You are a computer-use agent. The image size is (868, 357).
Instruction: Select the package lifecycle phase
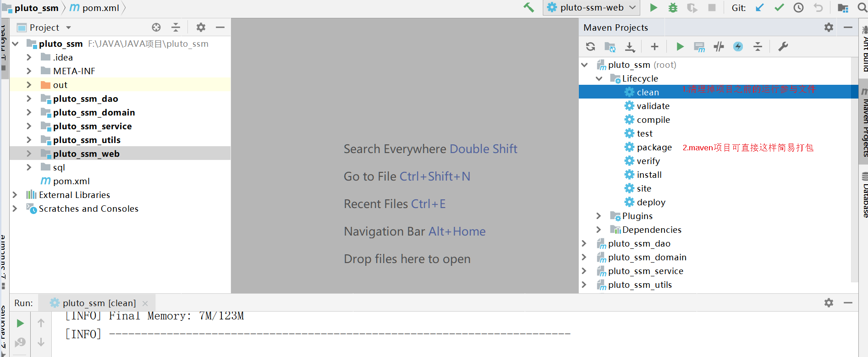654,147
